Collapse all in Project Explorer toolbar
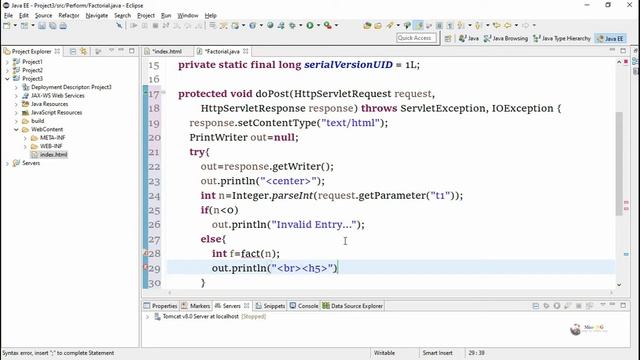This screenshot has height=360, width=640. tap(73, 51)
